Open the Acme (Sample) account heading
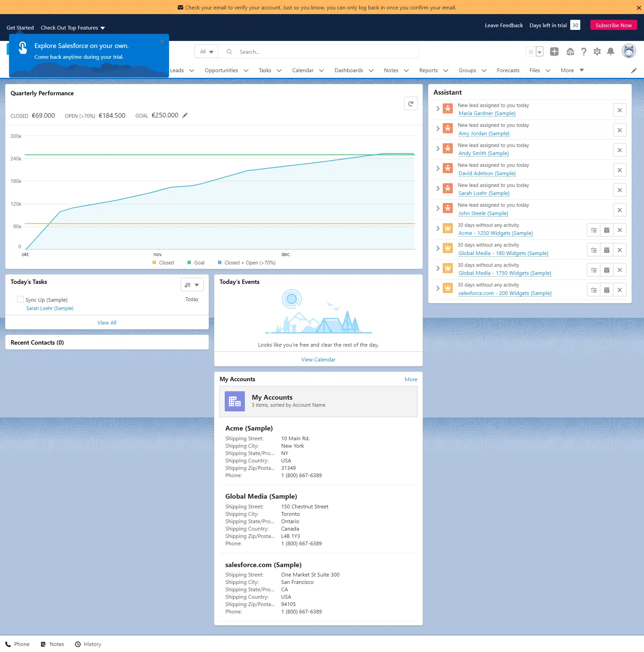This screenshot has height=652, width=644. [249, 428]
